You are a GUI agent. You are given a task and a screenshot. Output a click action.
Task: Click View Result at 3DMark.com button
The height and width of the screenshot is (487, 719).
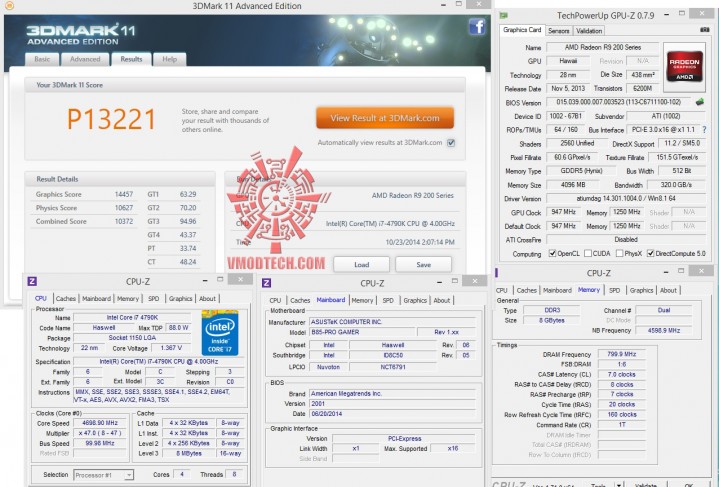pyautogui.click(x=385, y=118)
